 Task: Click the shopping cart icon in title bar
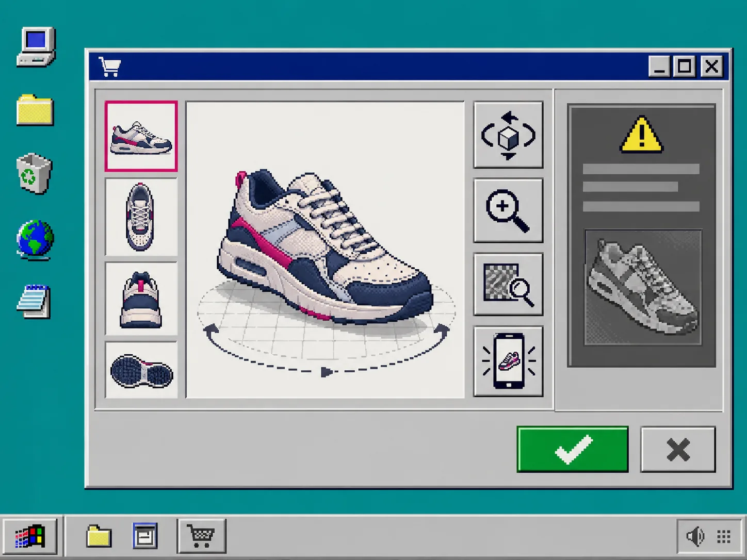coord(110,67)
